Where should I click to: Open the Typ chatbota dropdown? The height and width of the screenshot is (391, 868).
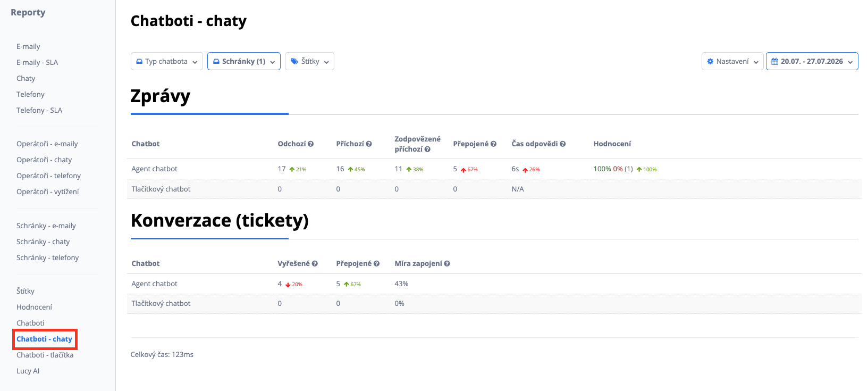[x=167, y=61]
